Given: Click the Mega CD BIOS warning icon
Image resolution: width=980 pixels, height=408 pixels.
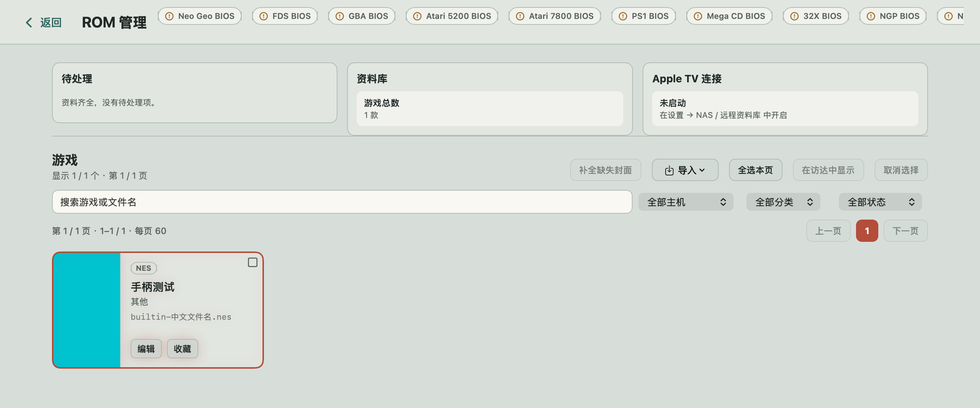Looking at the screenshot, I should (x=698, y=16).
